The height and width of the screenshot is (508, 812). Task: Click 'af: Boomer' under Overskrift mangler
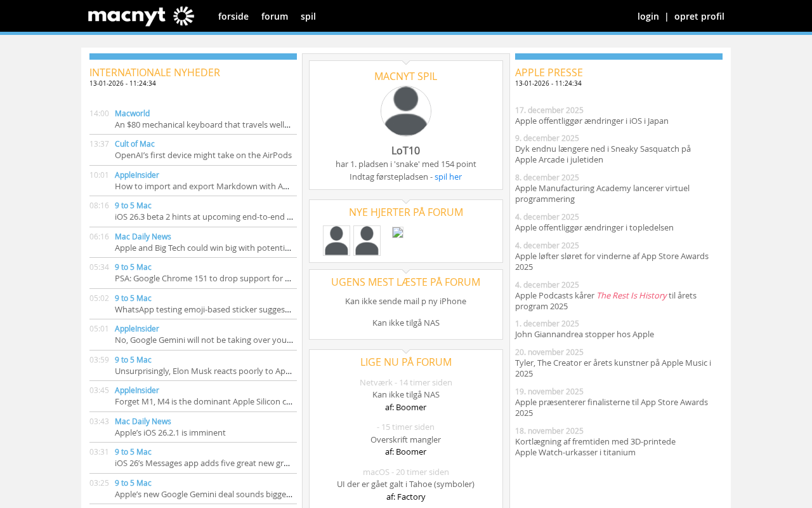coord(406,451)
